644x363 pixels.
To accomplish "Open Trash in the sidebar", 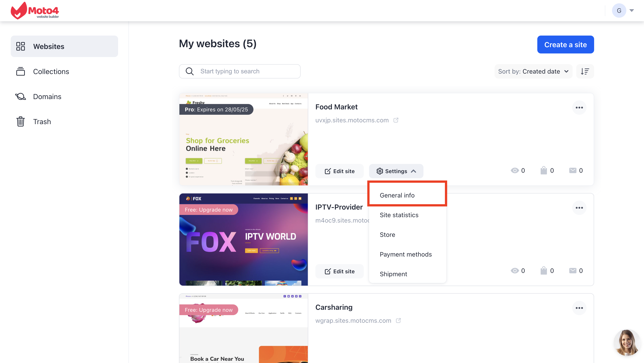I will point(64,121).
